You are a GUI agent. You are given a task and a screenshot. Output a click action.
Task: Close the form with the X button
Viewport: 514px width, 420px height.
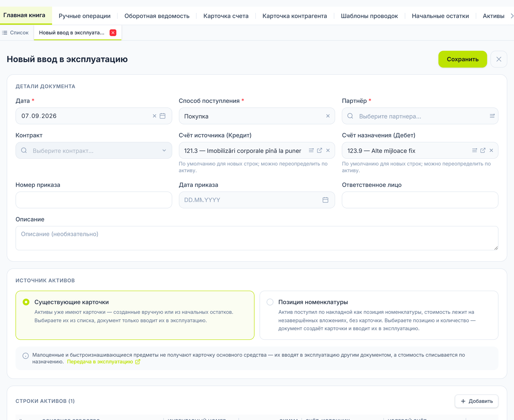click(x=499, y=59)
